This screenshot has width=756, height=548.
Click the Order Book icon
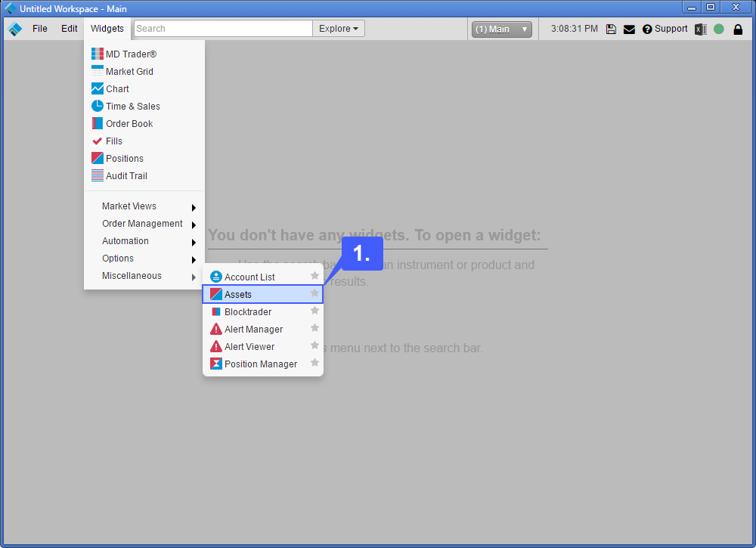click(x=98, y=123)
